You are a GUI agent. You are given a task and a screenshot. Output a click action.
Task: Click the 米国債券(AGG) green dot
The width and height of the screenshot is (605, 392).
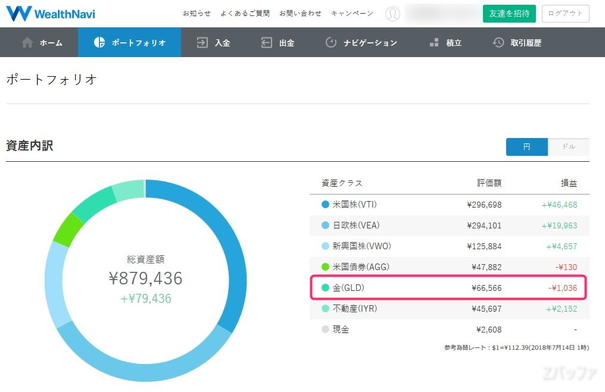pos(325,267)
